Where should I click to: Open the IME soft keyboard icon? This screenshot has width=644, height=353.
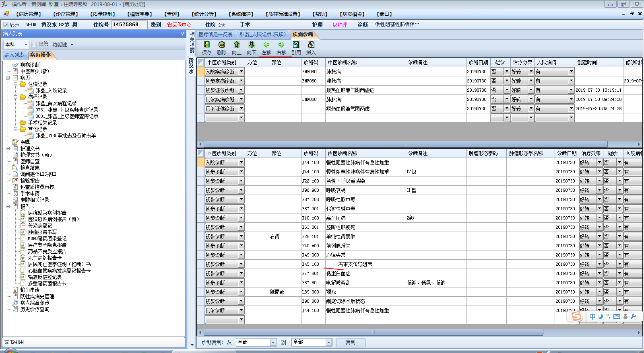point(617,316)
